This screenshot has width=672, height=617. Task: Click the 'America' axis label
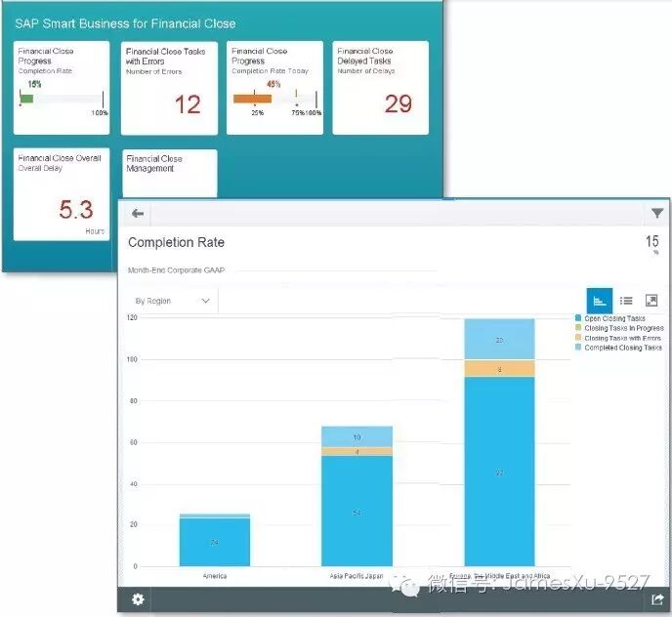pyautogui.click(x=215, y=576)
